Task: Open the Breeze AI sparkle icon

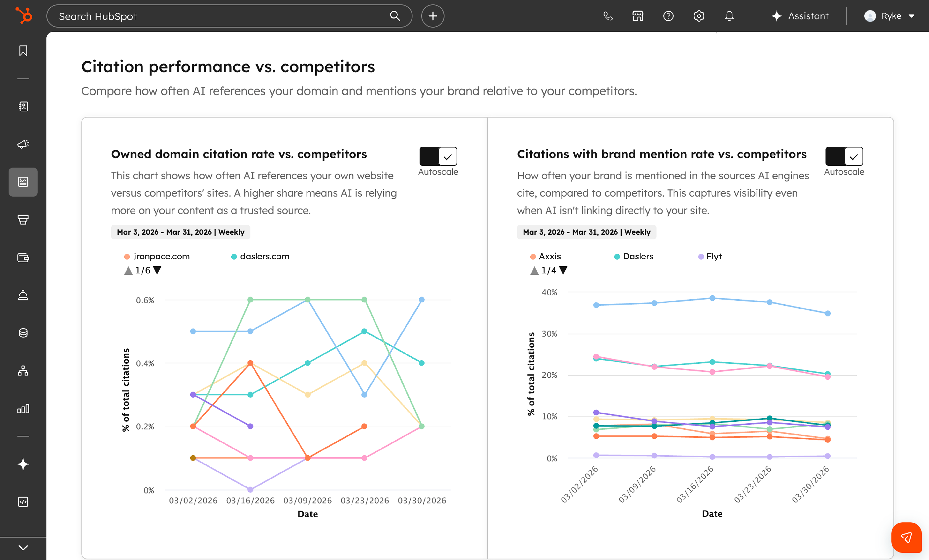Action: point(23,464)
